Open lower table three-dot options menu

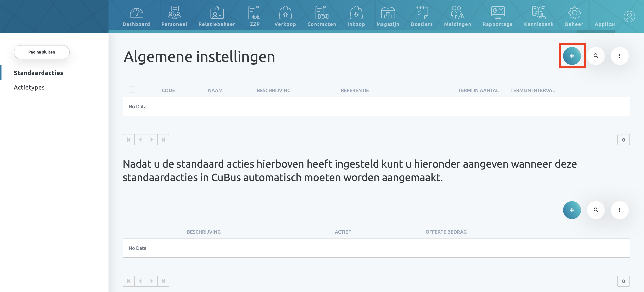[619, 210]
